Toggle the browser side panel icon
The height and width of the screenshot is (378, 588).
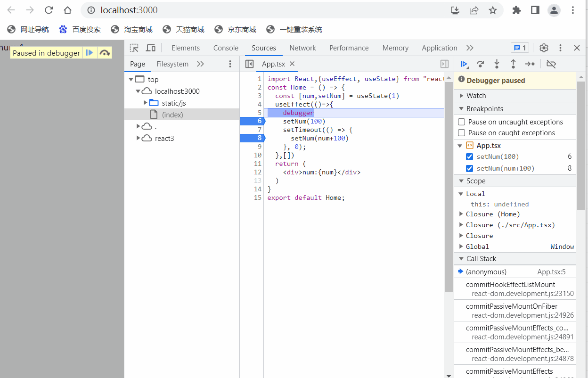click(535, 10)
